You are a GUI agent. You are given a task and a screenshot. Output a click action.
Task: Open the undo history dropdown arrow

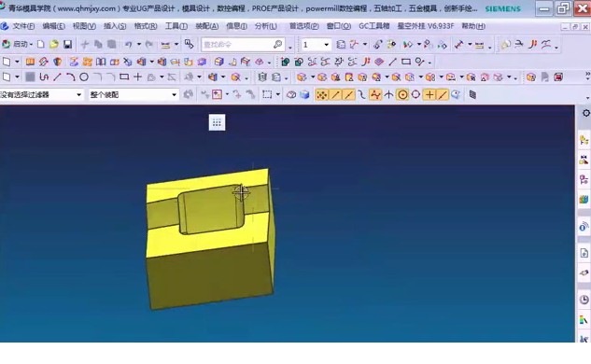tap(139, 45)
